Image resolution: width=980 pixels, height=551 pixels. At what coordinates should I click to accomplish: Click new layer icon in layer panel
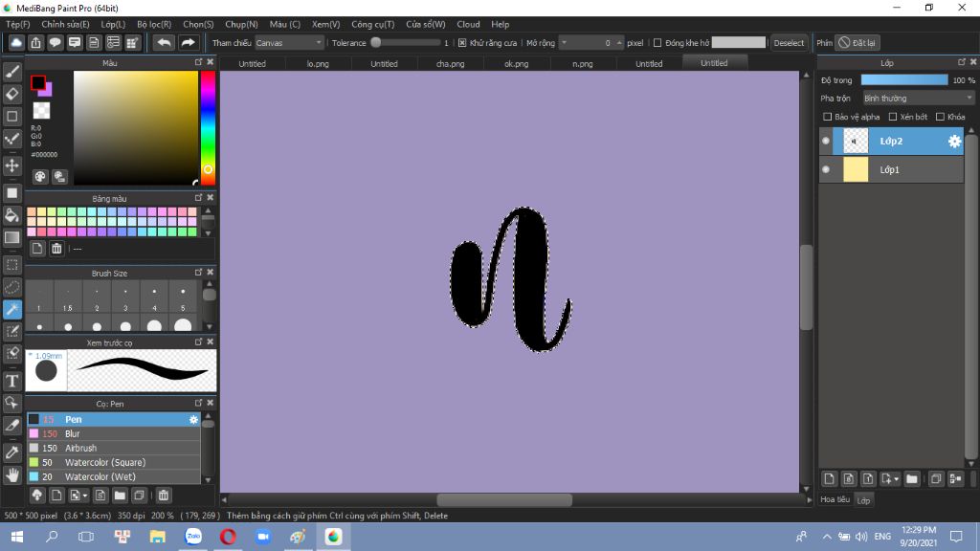[x=829, y=479]
